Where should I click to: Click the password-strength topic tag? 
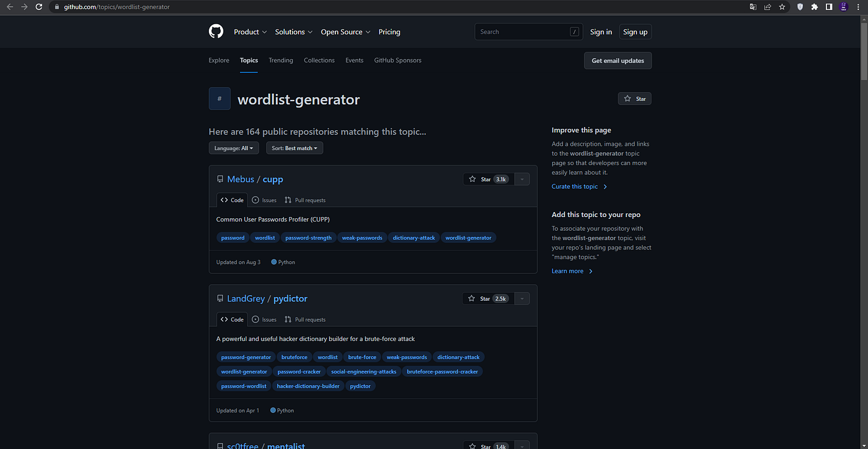click(x=308, y=238)
